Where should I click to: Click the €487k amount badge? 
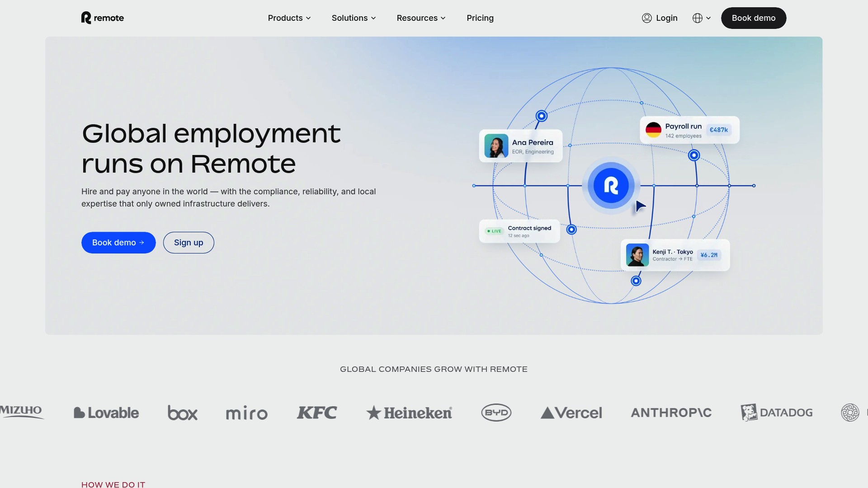(719, 130)
